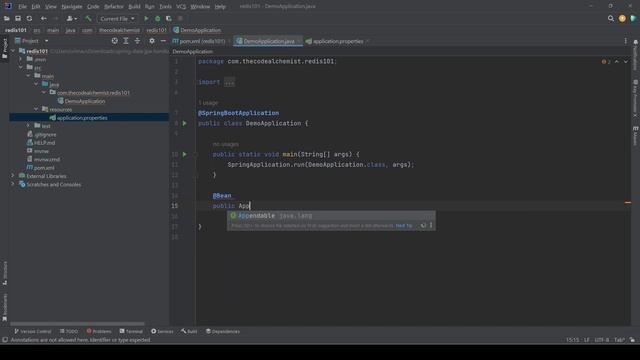Open Search Everywhere magnifier icon
The height and width of the screenshot is (360, 640).
[x=611, y=18]
